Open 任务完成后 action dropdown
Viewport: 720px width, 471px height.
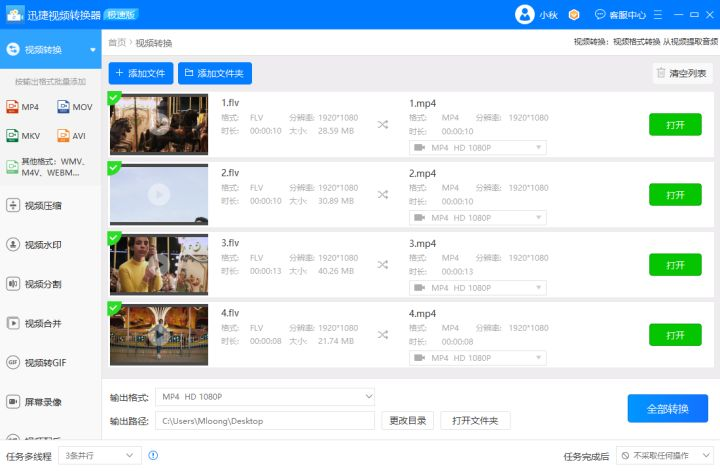coord(664,455)
